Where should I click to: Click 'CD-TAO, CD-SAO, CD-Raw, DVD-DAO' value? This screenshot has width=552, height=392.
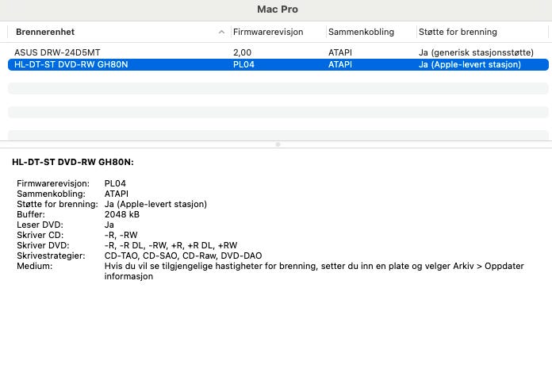pos(183,256)
